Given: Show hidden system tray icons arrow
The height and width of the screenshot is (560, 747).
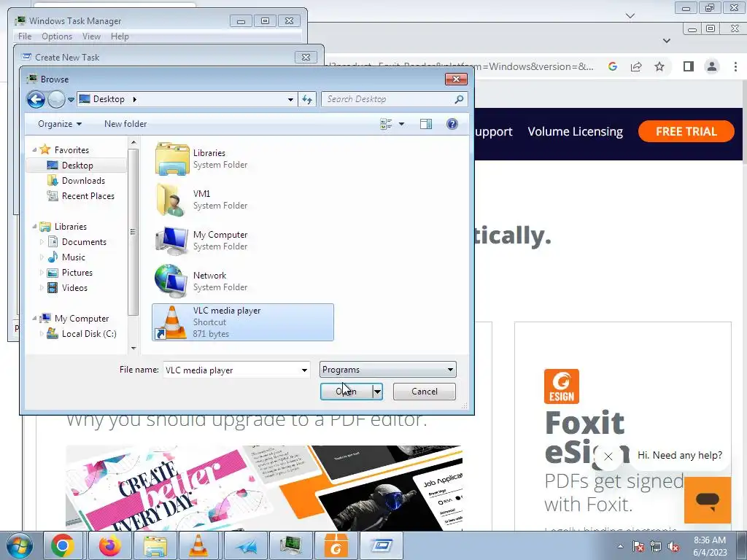Looking at the screenshot, I should pyautogui.click(x=620, y=546).
